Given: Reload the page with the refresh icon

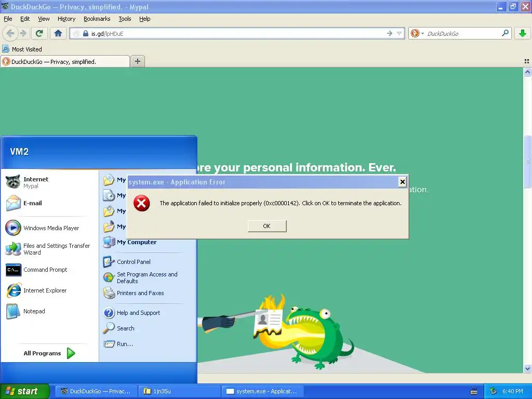Looking at the screenshot, I should [39, 33].
